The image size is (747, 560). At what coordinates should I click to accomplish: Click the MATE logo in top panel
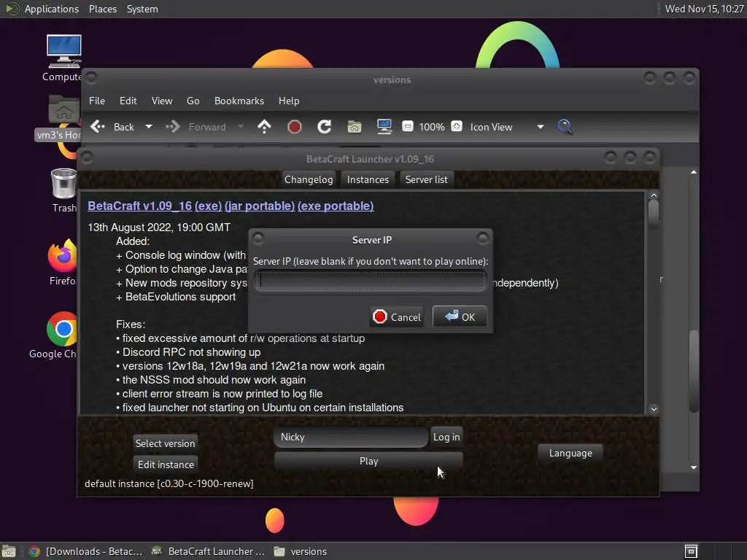click(x=12, y=9)
